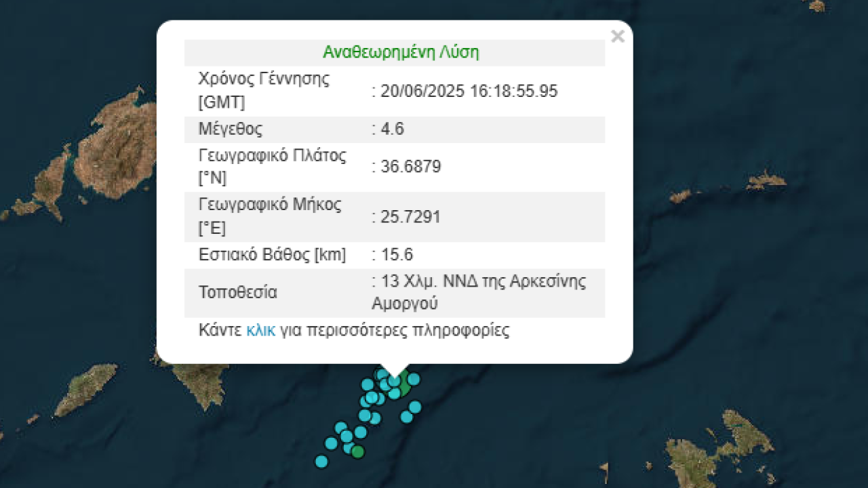The height and width of the screenshot is (488, 868).
Task: Click the 'Κάντε … για περισσότερες πληροφορίες' sentence
Action: (x=354, y=331)
